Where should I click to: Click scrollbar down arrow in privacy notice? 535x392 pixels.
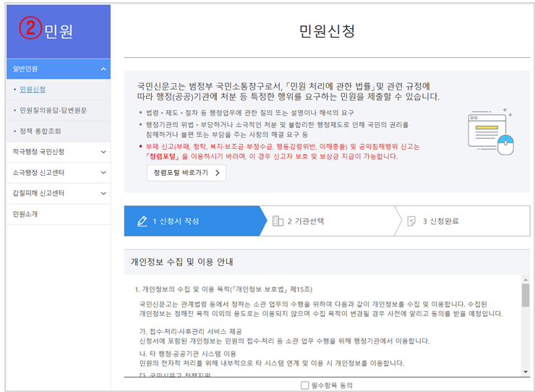[x=526, y=372]
